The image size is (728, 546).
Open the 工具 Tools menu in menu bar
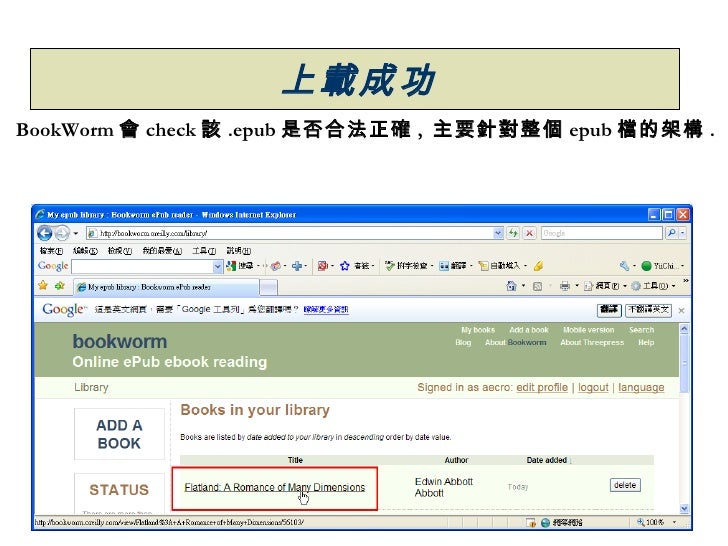(x=204, y=251)
